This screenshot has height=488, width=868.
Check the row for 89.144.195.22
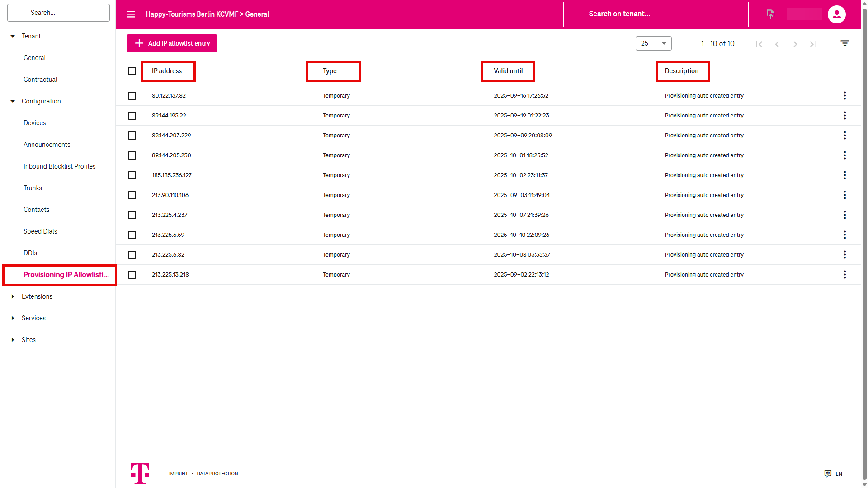[x=132, y=116]
